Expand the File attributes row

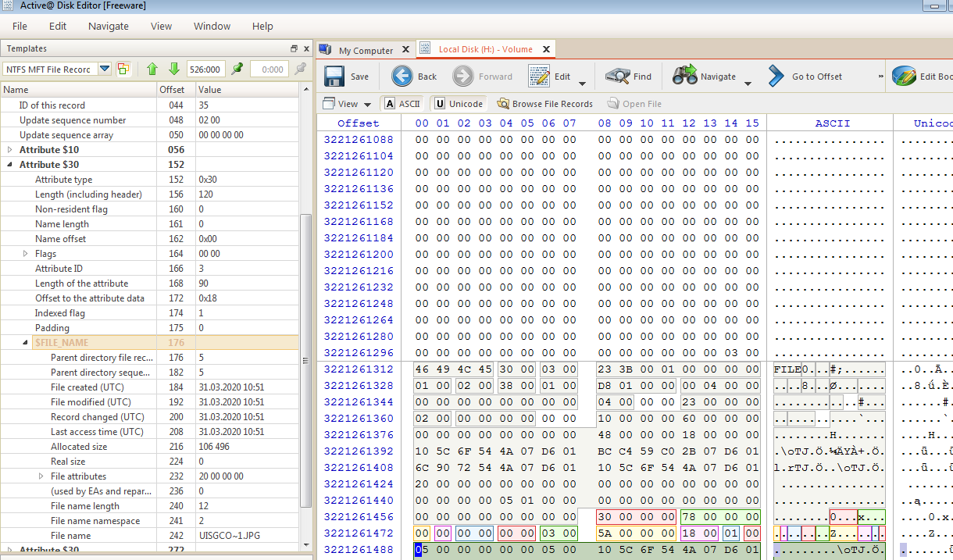41,476
